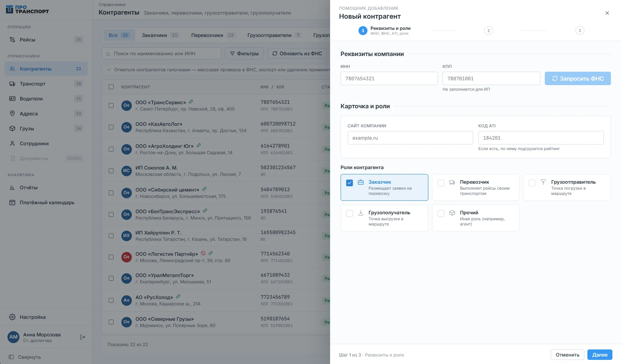Focus the Сайт компании input field

click(410, 138)
